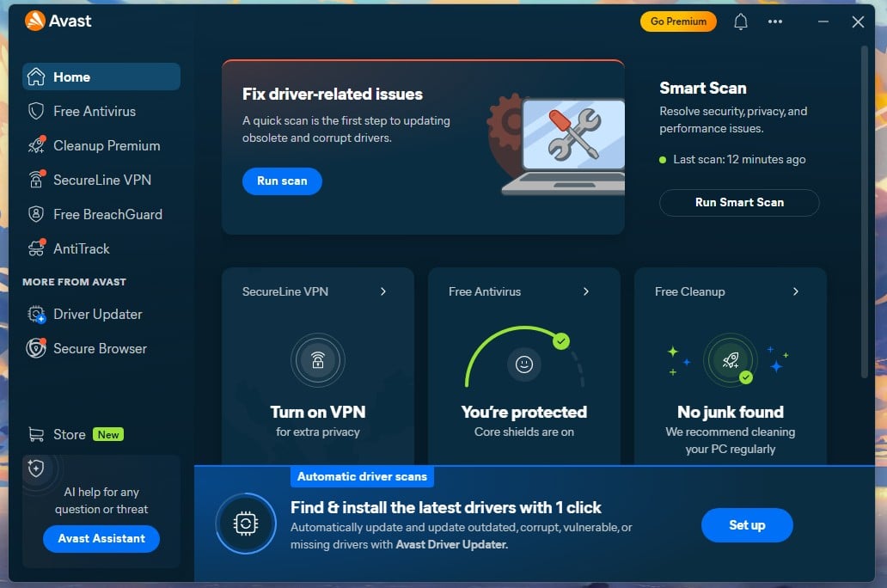Open Free Antivirus from the sidebar
The image size is (887, 588).
pyautogui.click(x=101, y=112)
